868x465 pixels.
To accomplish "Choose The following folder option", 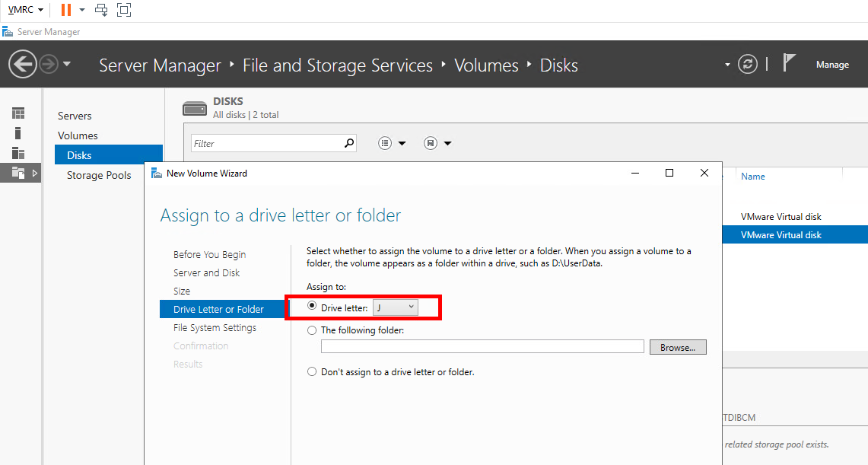I will point(312,330).
